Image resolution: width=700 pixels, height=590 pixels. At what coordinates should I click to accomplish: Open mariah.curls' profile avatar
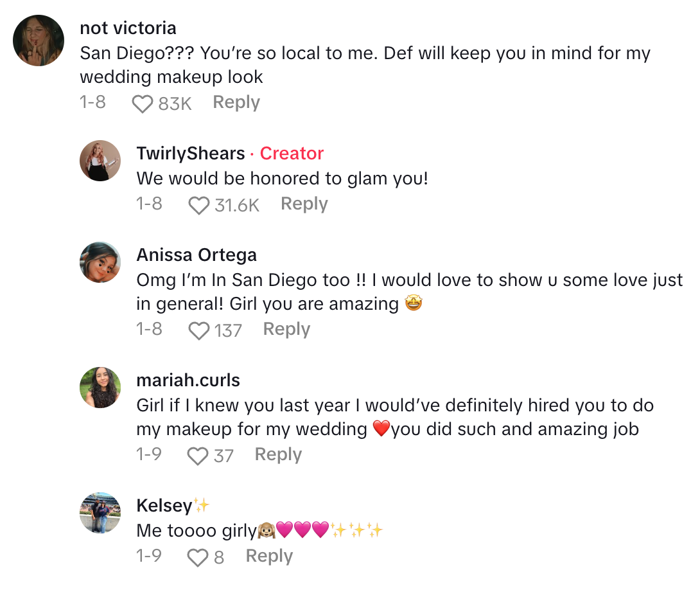(100, 388)
